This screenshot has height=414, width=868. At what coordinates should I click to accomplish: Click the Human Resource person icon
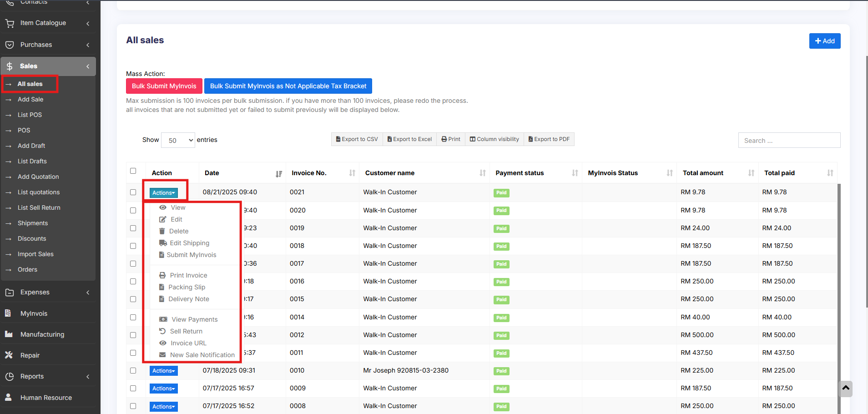(x=8, y=398)
